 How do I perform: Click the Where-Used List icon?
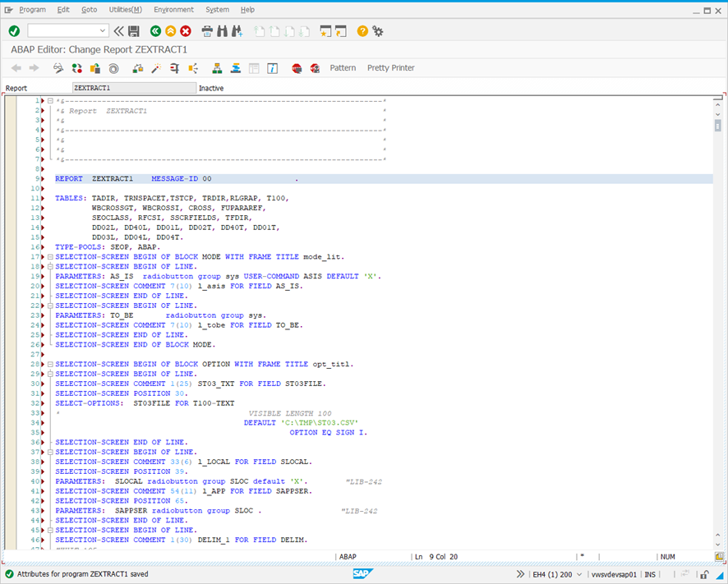point(193,68)
